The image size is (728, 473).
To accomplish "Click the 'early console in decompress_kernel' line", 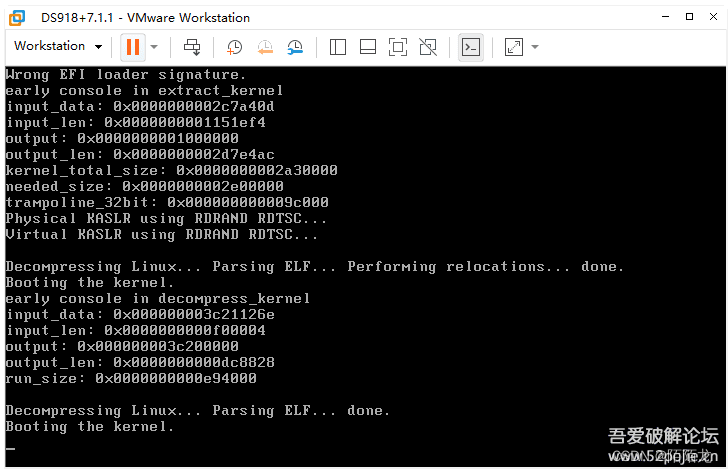I will (157, 298).
